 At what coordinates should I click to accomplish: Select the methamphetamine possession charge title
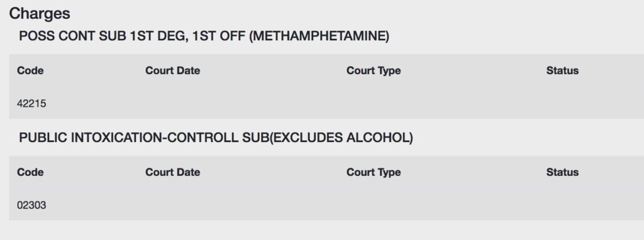[x=204, y=36]
